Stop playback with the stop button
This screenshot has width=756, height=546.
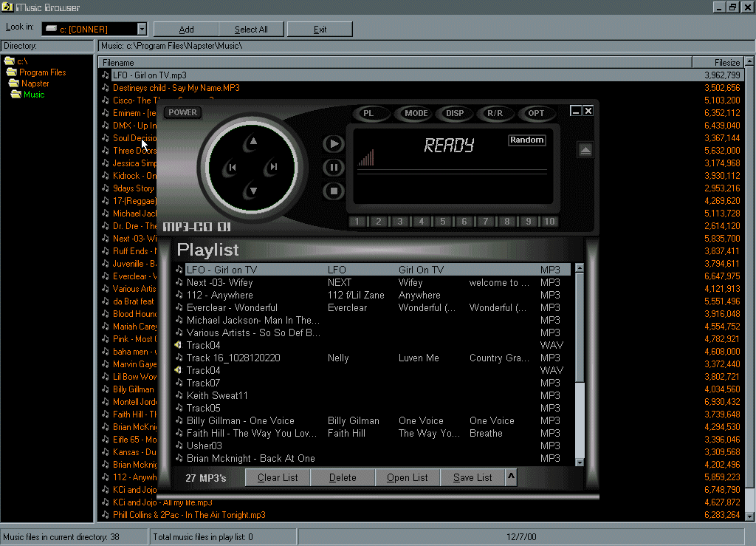click(x=333, y=191)
